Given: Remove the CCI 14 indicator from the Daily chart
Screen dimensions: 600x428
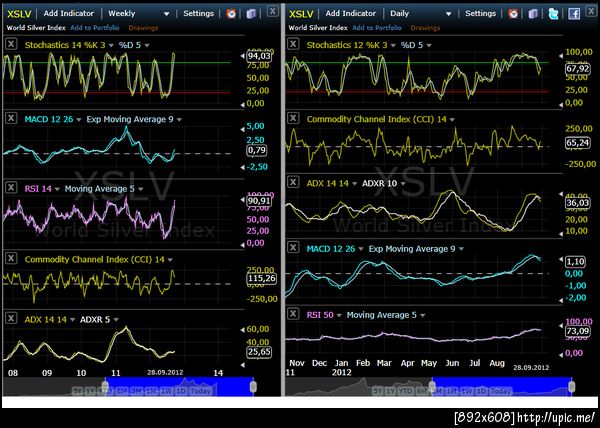Looking at the screenshot, I should [x=293, y=118].
